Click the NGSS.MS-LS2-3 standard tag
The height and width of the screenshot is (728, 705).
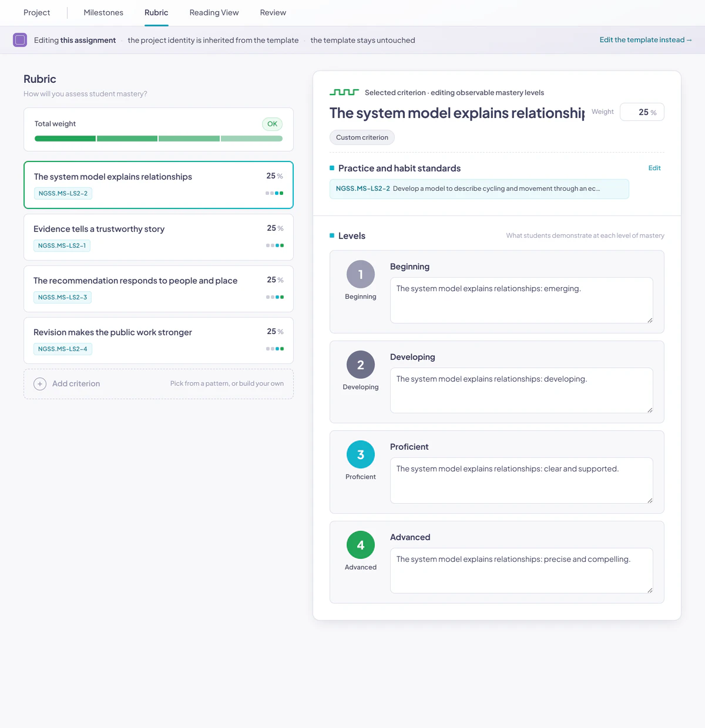tap(62, 298)
